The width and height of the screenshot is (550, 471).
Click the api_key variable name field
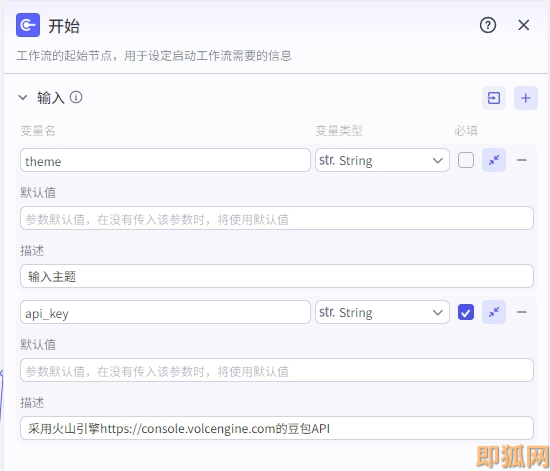pyautogui.click(x=165, y=312)
